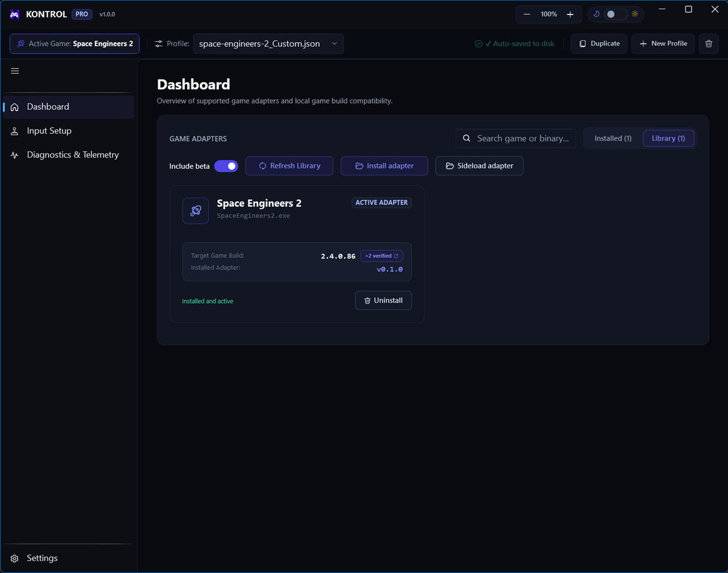Click the ACTIVE ADAPTER badge
Image resolution: width=728 pixels, height=573 pixels.
pos(381,203)
